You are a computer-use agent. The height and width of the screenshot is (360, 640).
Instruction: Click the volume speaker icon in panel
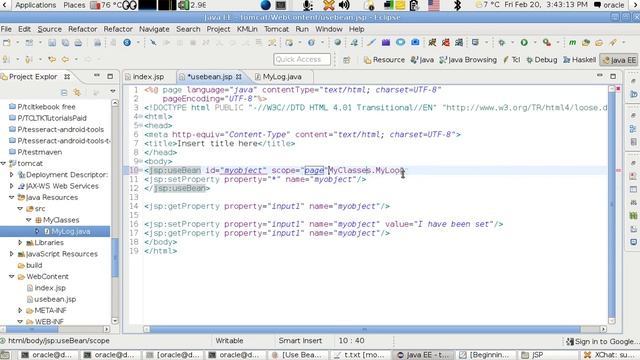pyautogui.click(x=344, y=5)
